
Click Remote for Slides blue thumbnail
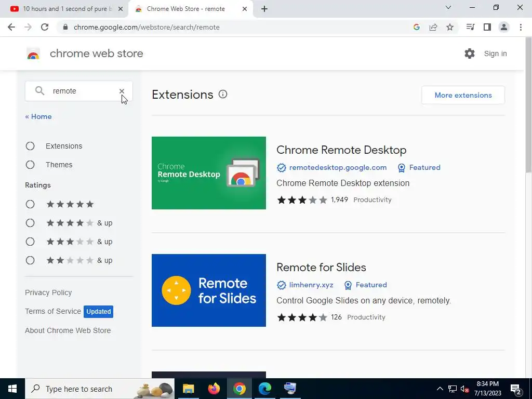(209, 290)
